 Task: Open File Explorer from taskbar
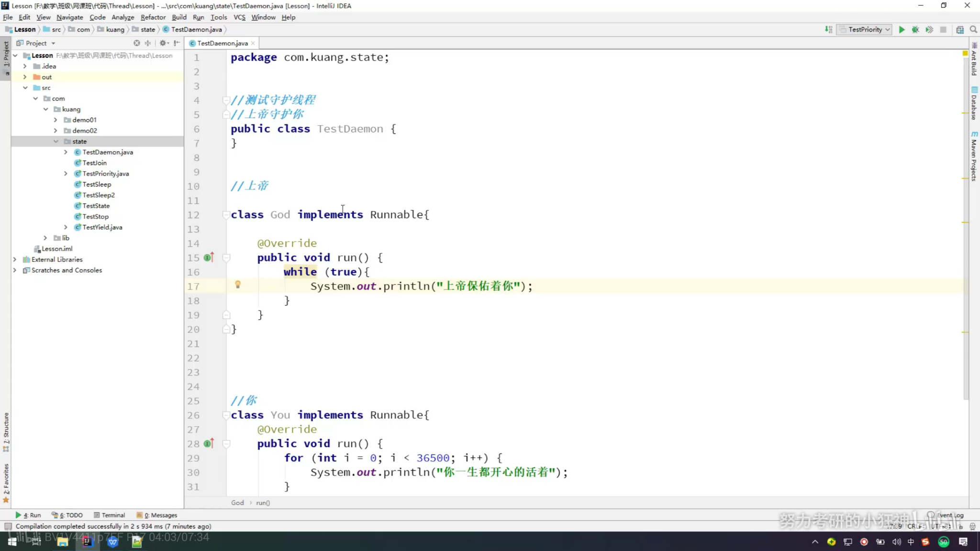coord(62,541)
